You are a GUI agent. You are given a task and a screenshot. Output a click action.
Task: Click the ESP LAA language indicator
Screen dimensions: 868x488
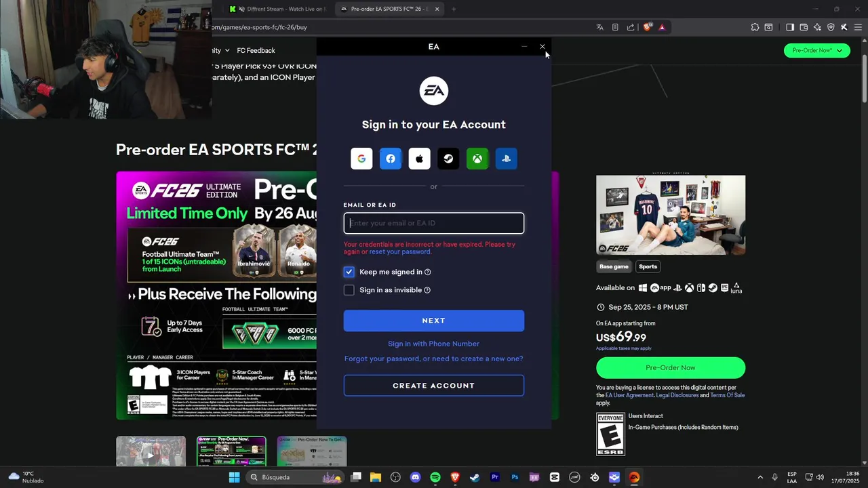(x=792, y=477)
